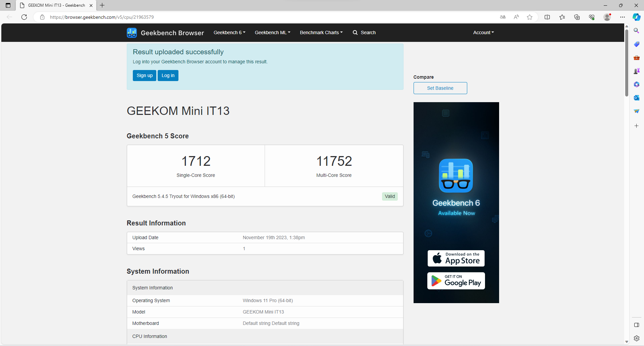Click the Set Baseline button
The width and height of the screenshot is (644, 346).
pos(440,88)
